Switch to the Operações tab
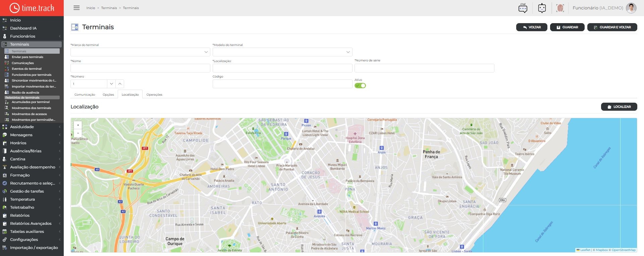This screenshot has width=644, height=256. click(x=154, y=95)
